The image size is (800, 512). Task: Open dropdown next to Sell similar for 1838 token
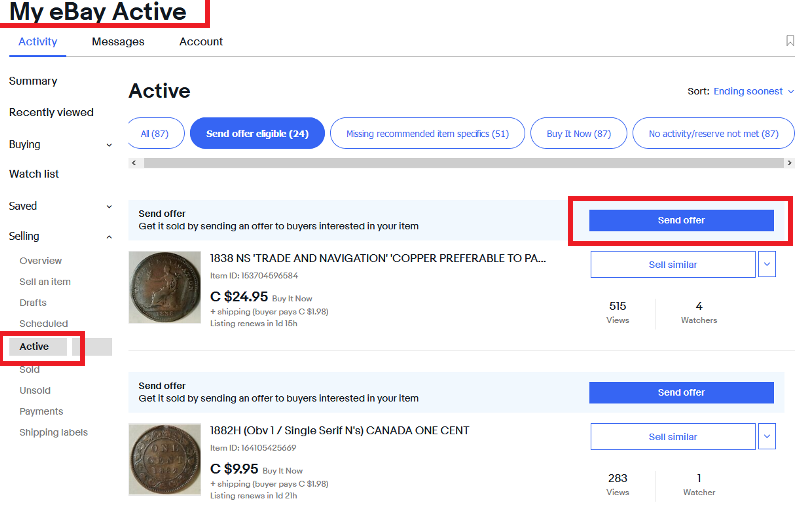[767, 264]
